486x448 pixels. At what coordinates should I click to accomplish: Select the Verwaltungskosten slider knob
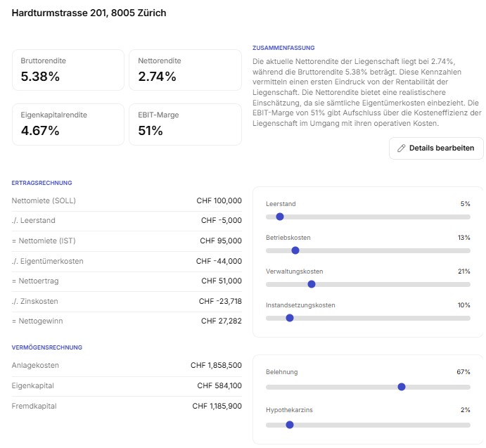[312, 284]
